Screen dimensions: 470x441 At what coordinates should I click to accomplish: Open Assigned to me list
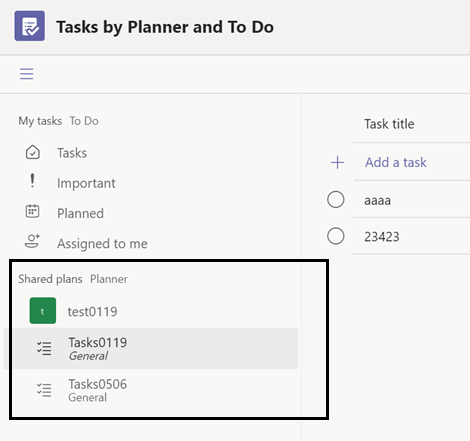click(102, 244)
